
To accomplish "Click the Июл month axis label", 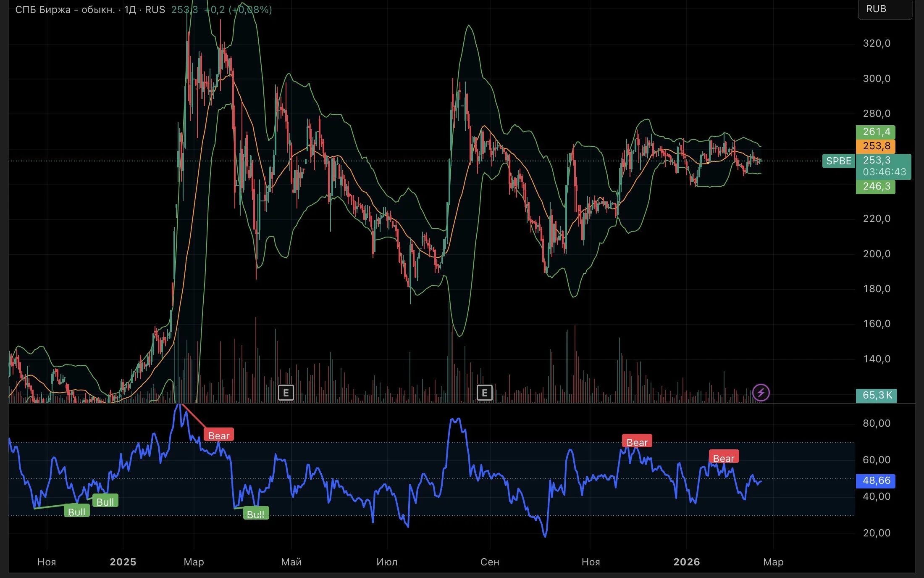I will (387, 562).
